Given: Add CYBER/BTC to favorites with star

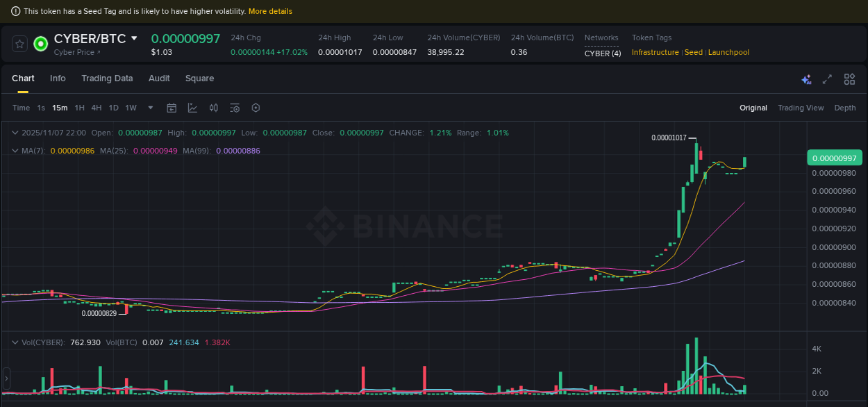Looking at the screenshot, I should [x=19, y=43].
